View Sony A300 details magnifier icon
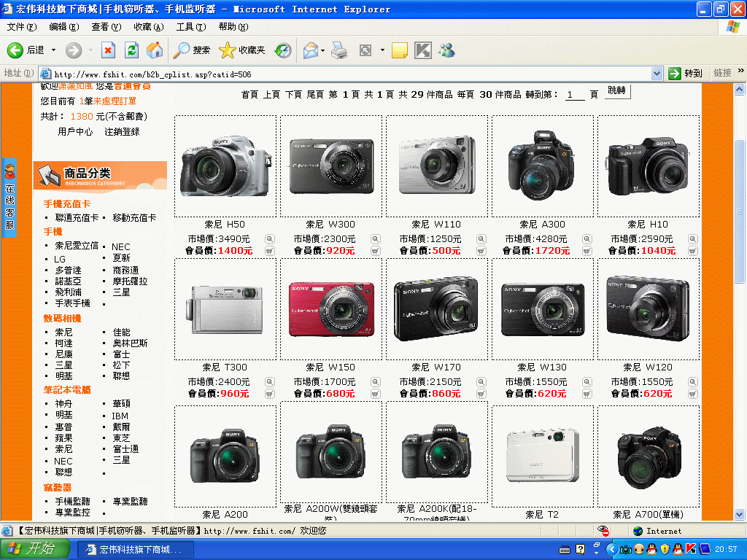The width and height of the screenshot is (747, 560). coord(587,239)
